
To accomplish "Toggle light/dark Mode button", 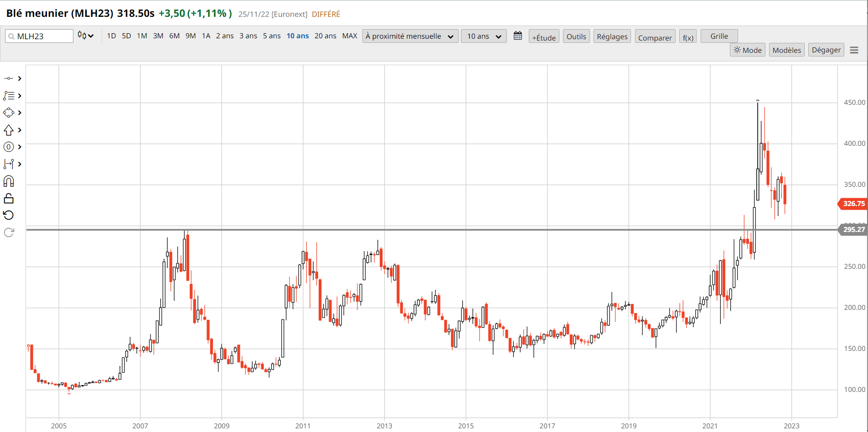I will [x=748, y=50].
